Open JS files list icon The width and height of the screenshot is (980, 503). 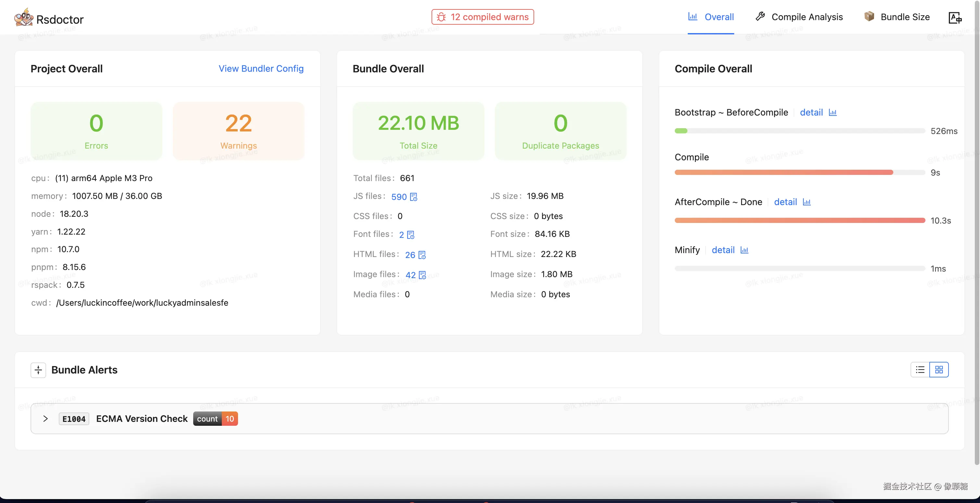(414, 197)
